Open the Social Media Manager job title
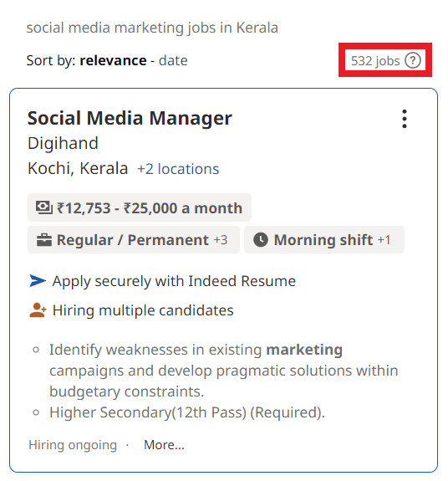 coord(130,118)
